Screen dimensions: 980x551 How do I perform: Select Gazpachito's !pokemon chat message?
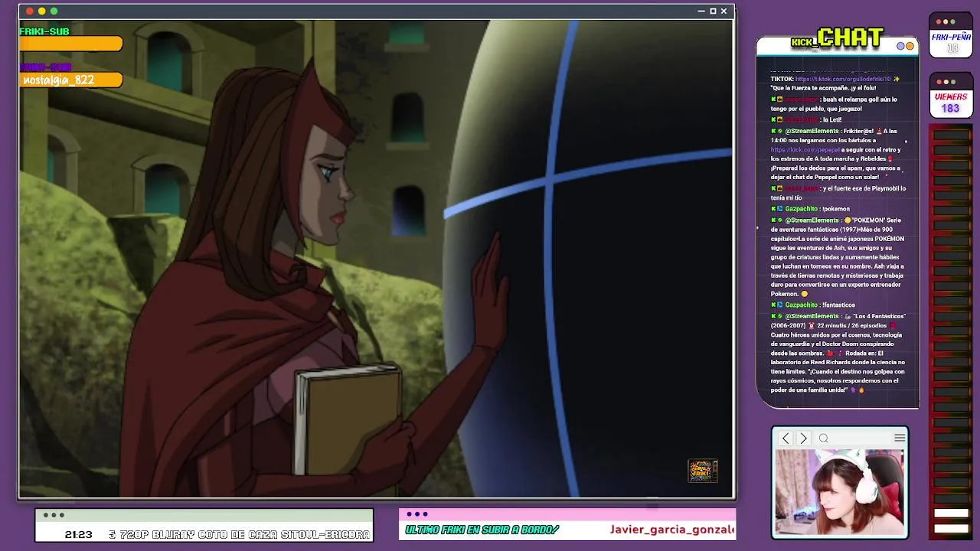coord(811,209)
